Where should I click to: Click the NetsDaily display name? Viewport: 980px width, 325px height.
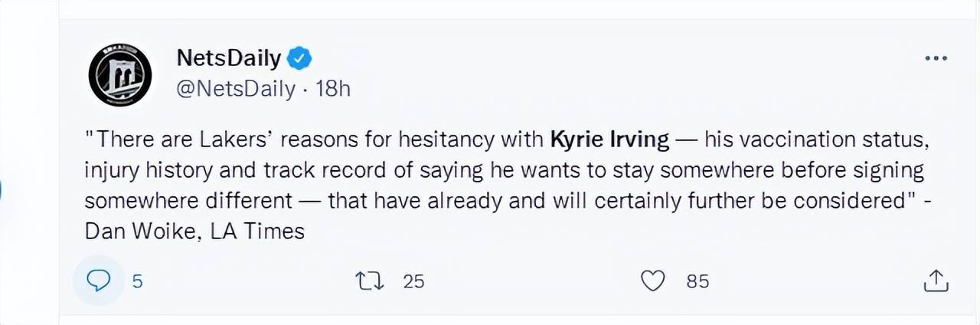click(228, 57)
